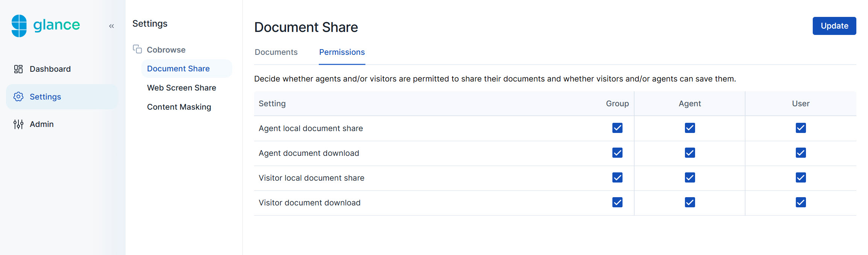This screenshot has height=255, width=868.
Task: Click the Dashboard grid icon
Action: coord(18,69)
